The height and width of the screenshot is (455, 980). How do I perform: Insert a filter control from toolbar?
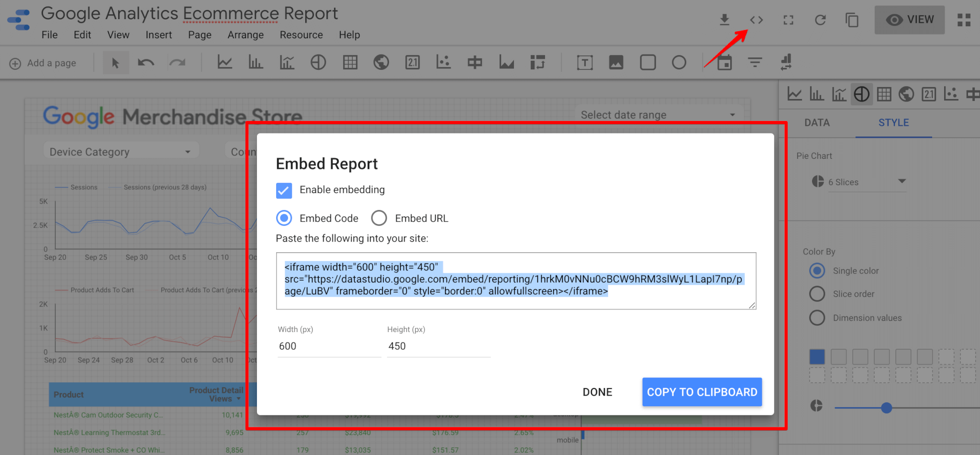[x=755, y=62]
